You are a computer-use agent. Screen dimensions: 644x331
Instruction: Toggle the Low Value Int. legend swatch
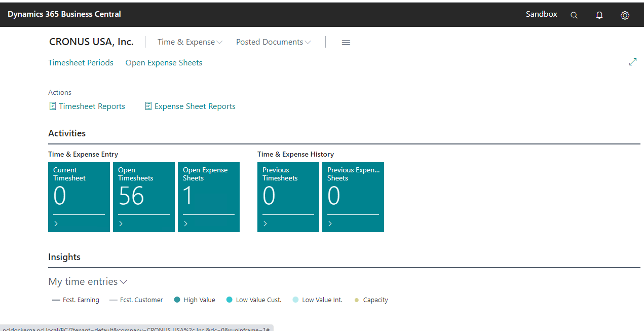(x=295, y=300)
